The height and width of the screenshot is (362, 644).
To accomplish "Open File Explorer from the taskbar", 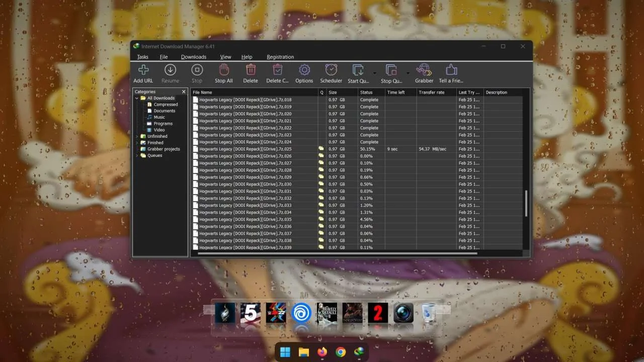I will coord(303,352).
